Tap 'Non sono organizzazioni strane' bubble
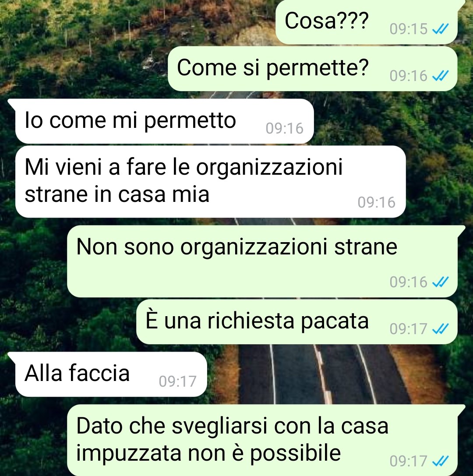The width and height of the screenshot is (473, 476). (x=263, y=261)
